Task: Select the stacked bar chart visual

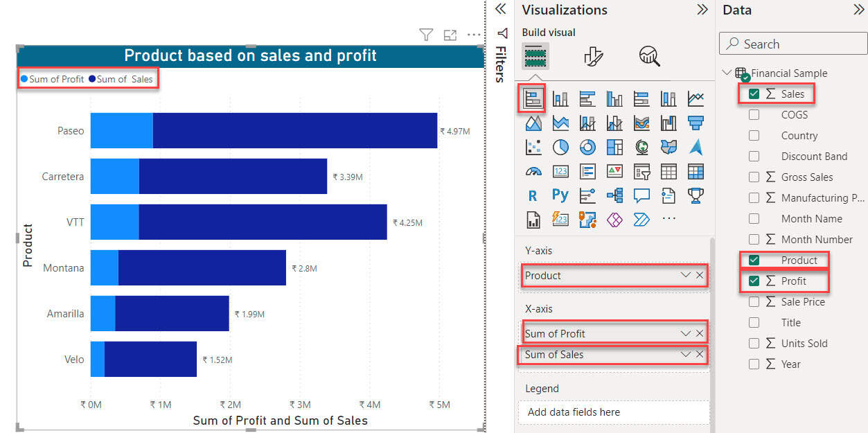Action: coord(533,99)
